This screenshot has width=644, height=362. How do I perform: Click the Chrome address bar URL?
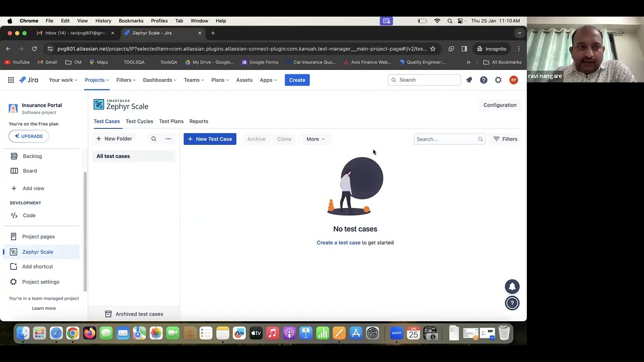[242, 49]
